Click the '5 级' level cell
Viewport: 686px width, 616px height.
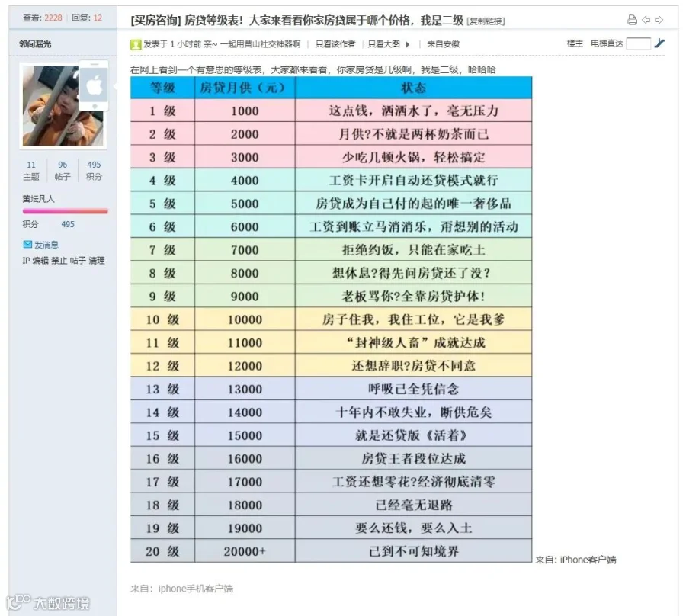point(162,204)
